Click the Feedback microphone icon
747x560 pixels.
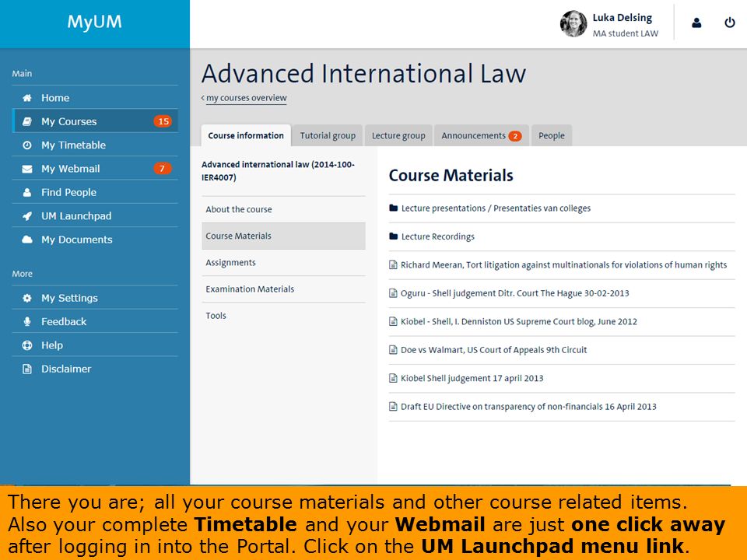(27, 322)
